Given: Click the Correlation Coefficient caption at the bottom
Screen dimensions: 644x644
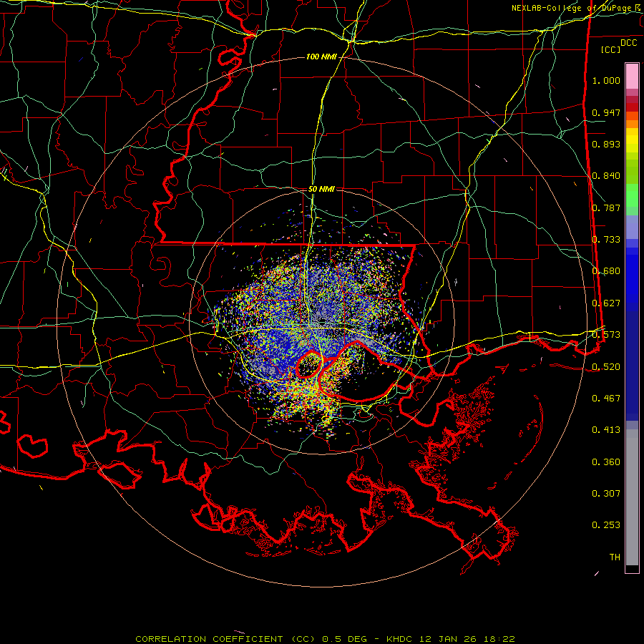Looking at the screenshot, I should click(x=325, y=639).
